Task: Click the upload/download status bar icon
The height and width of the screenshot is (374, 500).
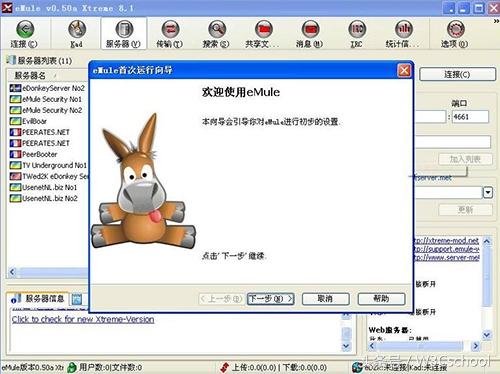Action: (225, 368)
